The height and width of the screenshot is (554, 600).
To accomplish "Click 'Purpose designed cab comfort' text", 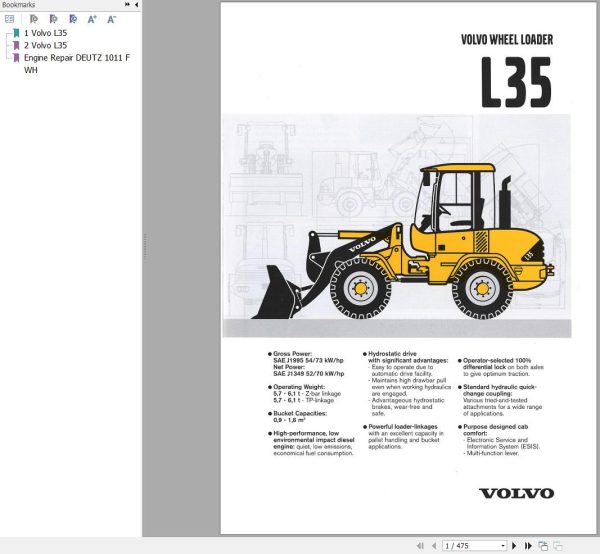I will pos(496,430).
